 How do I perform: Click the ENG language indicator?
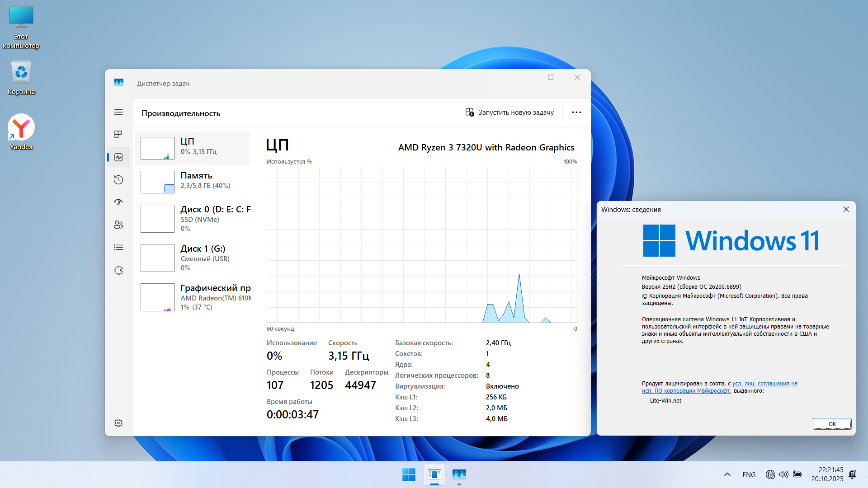(x=749, y=474)
